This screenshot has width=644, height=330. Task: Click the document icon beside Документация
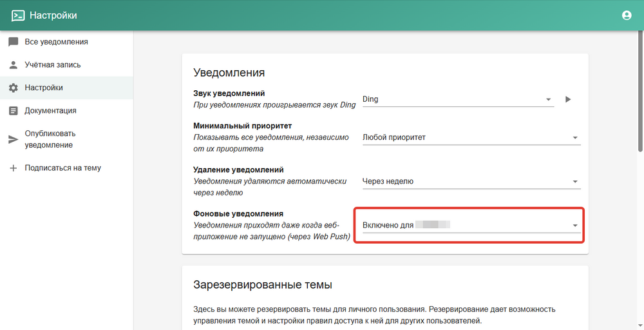pos(13,111)
